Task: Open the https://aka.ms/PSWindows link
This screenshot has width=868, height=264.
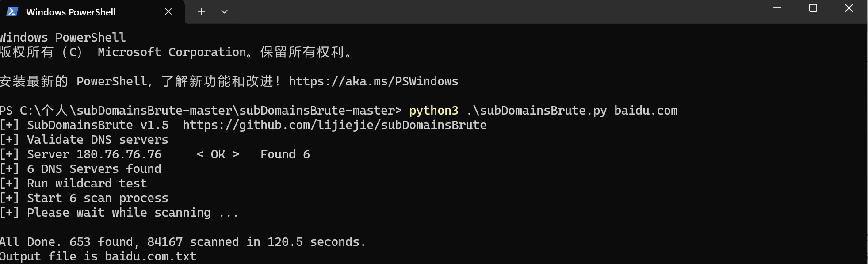Action: coord(373,81)
